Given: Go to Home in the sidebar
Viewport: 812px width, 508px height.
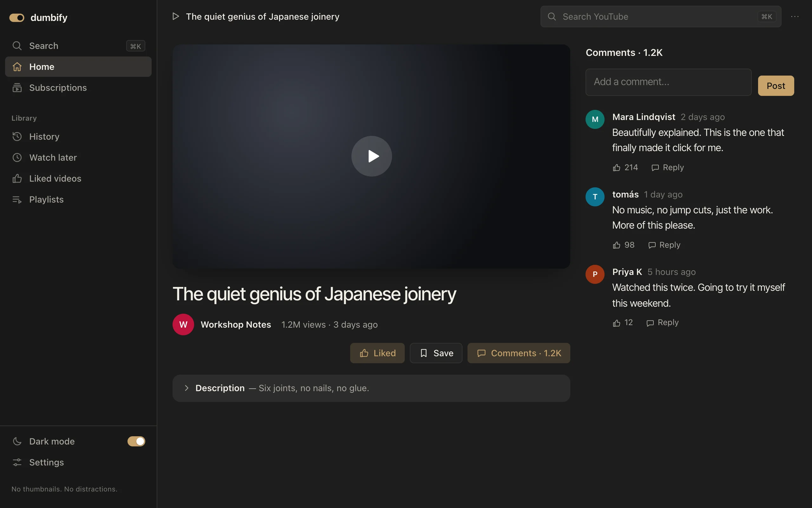Looking at the screenshot, I should (78, 67).
